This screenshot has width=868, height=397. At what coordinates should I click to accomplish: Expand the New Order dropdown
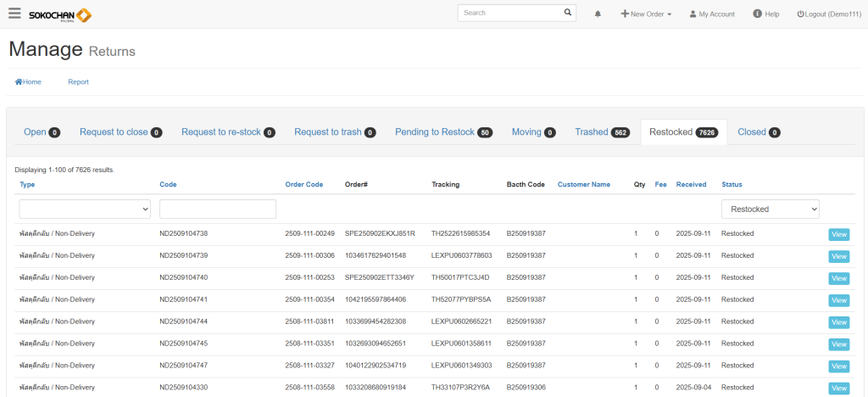(646, 14)
